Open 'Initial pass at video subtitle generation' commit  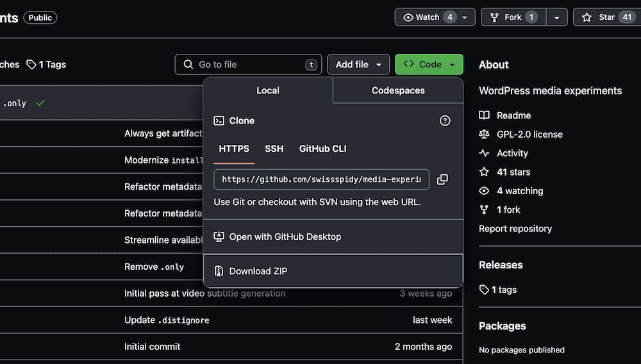[x=205, y=294]
